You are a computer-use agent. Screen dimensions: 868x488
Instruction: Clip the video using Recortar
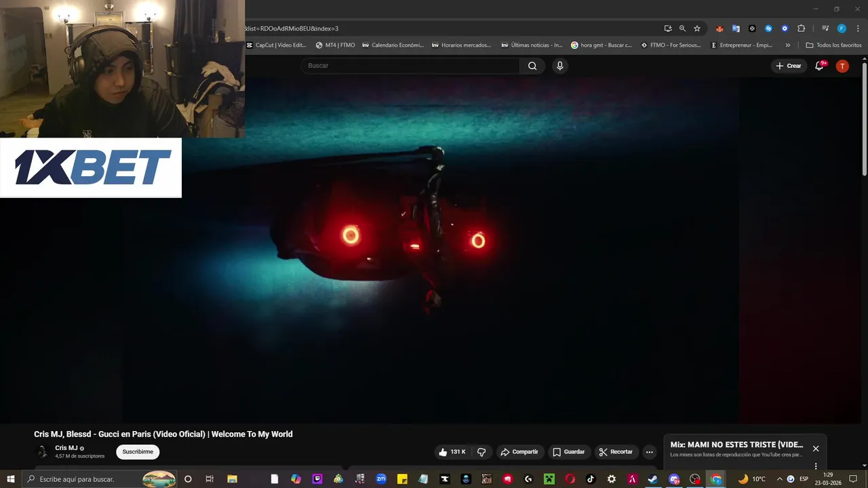616,452
